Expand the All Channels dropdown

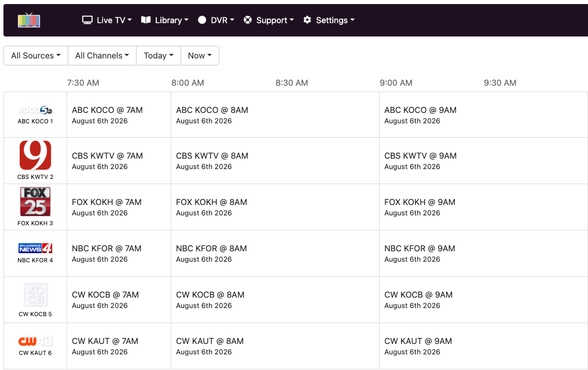(102, 56)
